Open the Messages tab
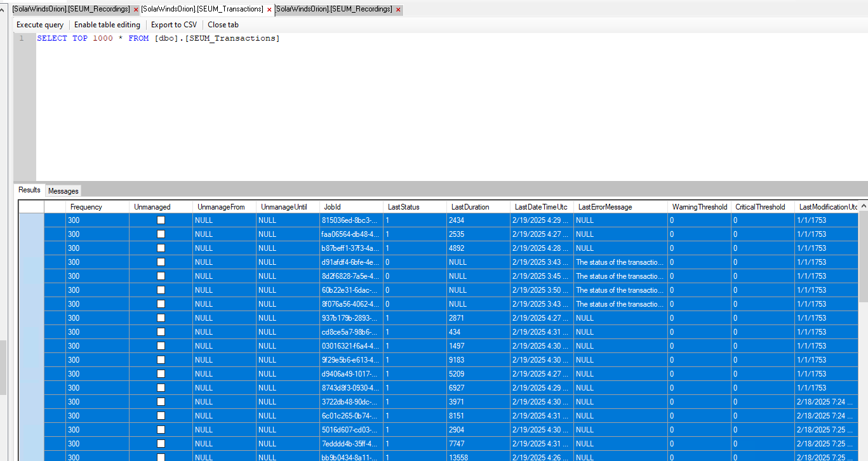The height and width of the screenshot is (461, 868). pyautogui.click(x=63, y=190)
